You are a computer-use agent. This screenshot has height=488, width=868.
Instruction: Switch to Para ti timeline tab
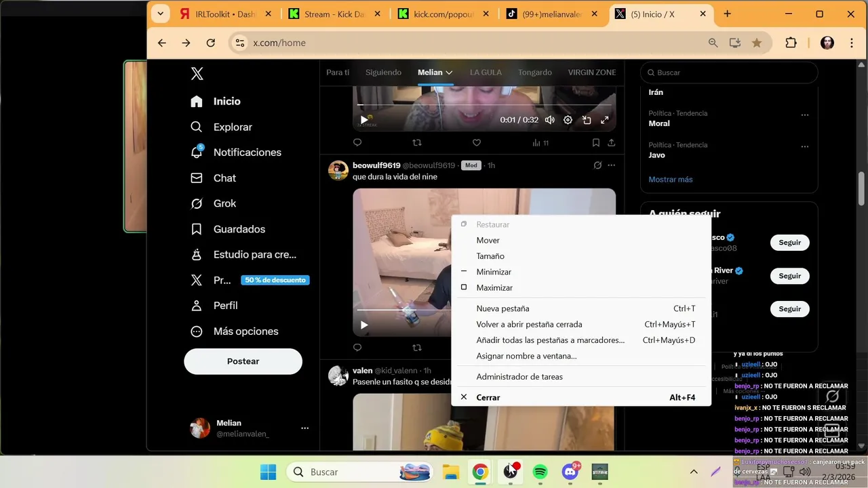pyautogui.click(x=338, y=73)
